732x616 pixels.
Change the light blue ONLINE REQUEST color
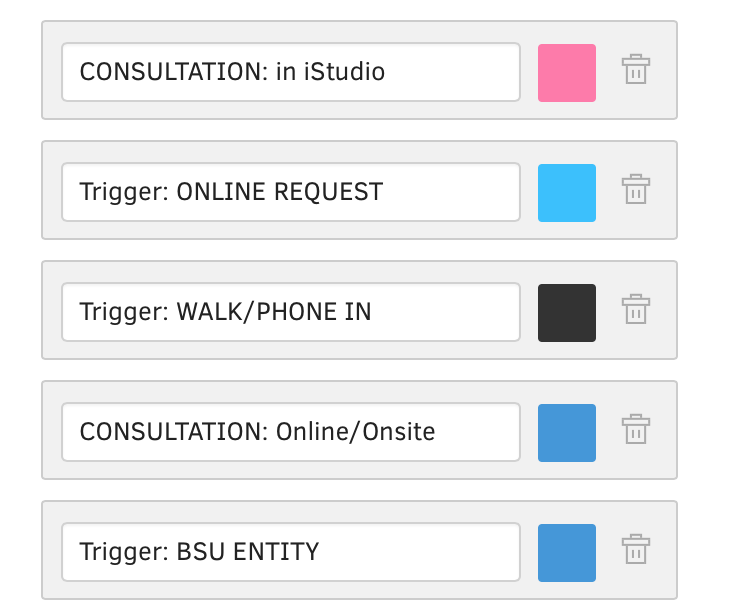coord(567,192)
